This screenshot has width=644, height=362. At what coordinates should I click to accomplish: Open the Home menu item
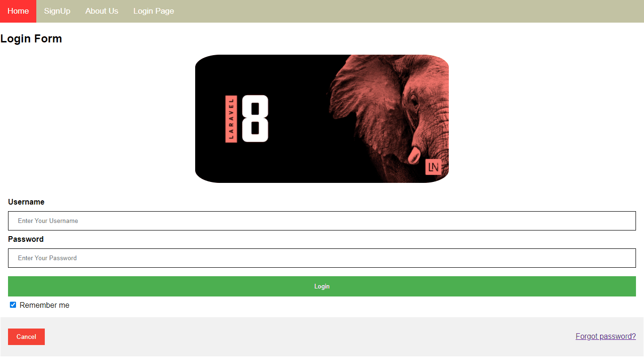click(x=18, y=11)
